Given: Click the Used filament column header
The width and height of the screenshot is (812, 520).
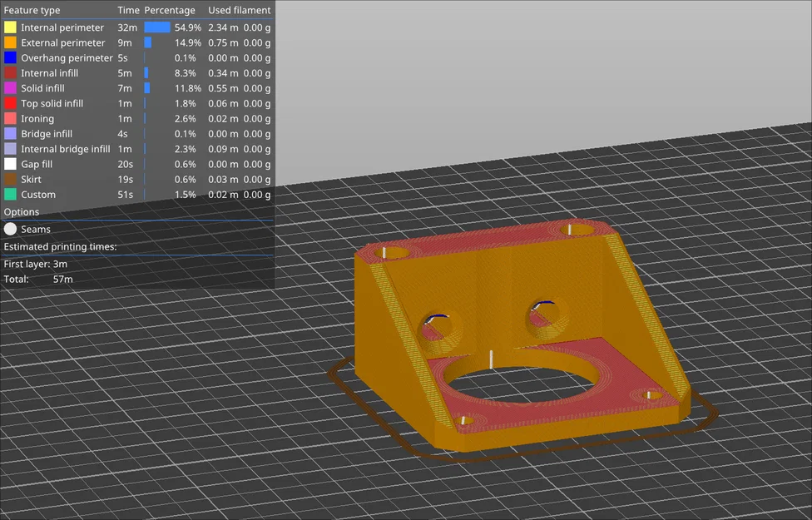Looking at the screenshot, I should coord(240,10).
